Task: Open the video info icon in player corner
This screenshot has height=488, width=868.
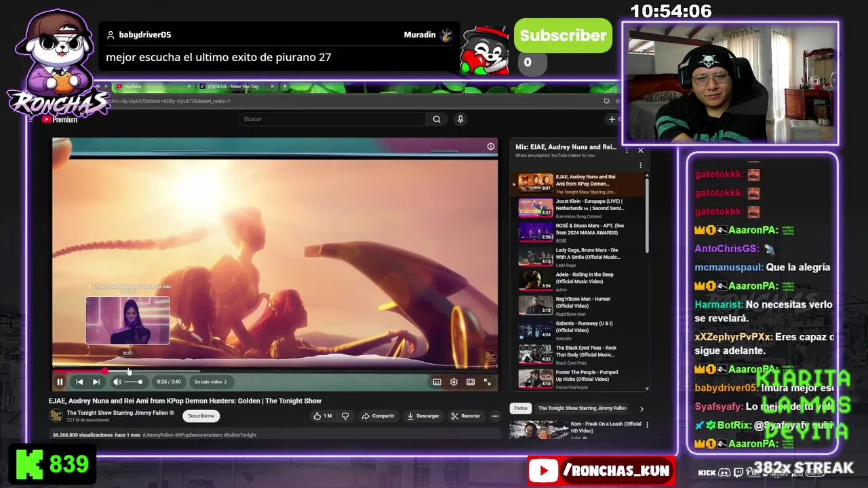Action: [491, 146]
